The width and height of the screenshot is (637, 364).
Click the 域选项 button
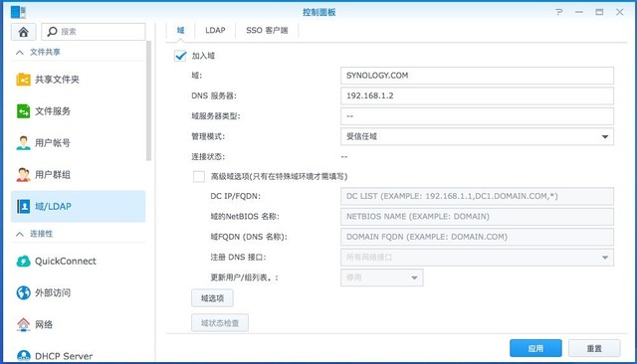coord(212,298)
